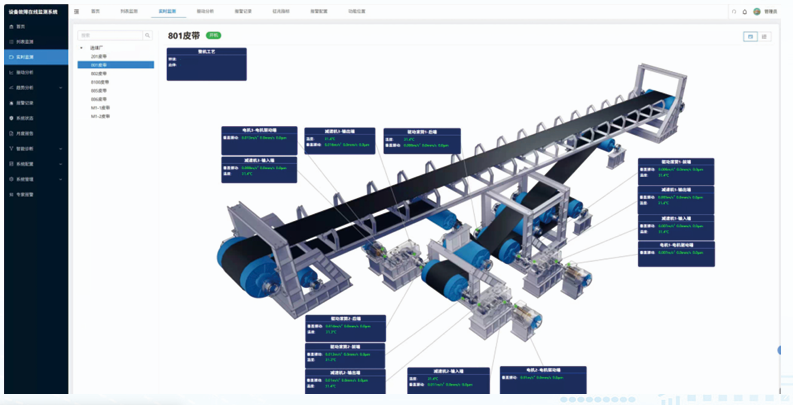Select 8100皮带 in the tree

coord(100,82)
